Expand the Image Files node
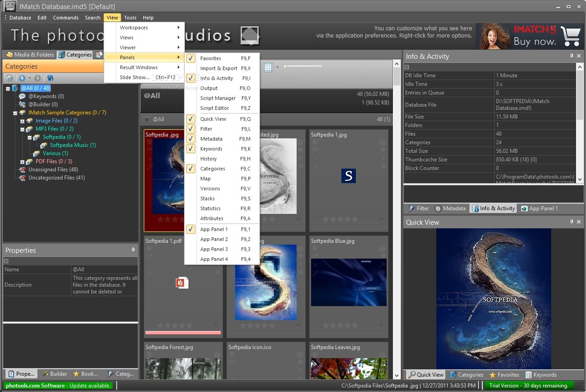 tap(23, 121)
